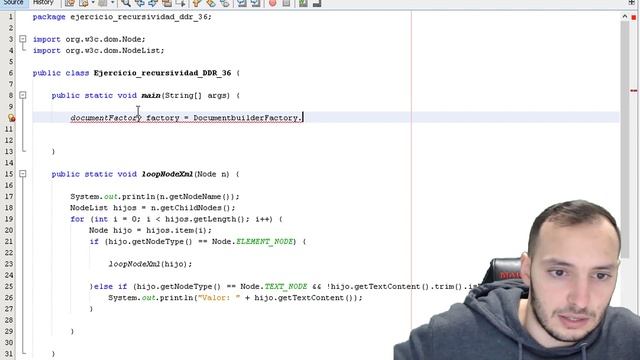Click the Uncomment code icon
This screenshot has width=640, height=360.
pyautogui.click(x=317, y=3)
